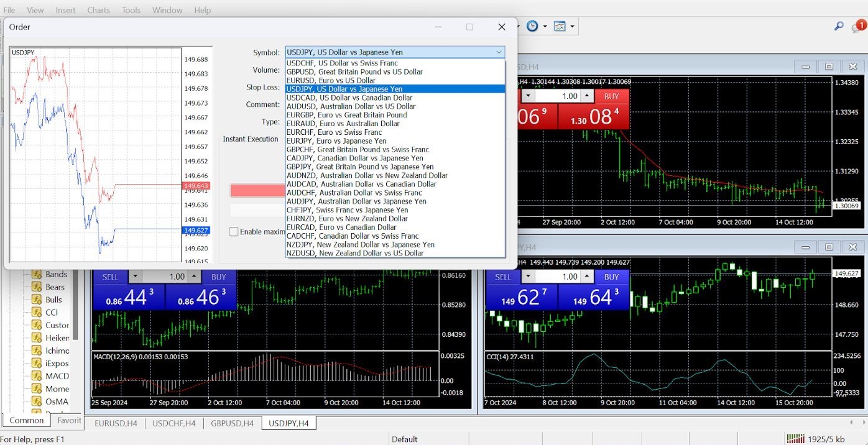Select the CCI indicator in Navigator
Viewport: 868px width, 445px height.
click(x=52, y=313)
